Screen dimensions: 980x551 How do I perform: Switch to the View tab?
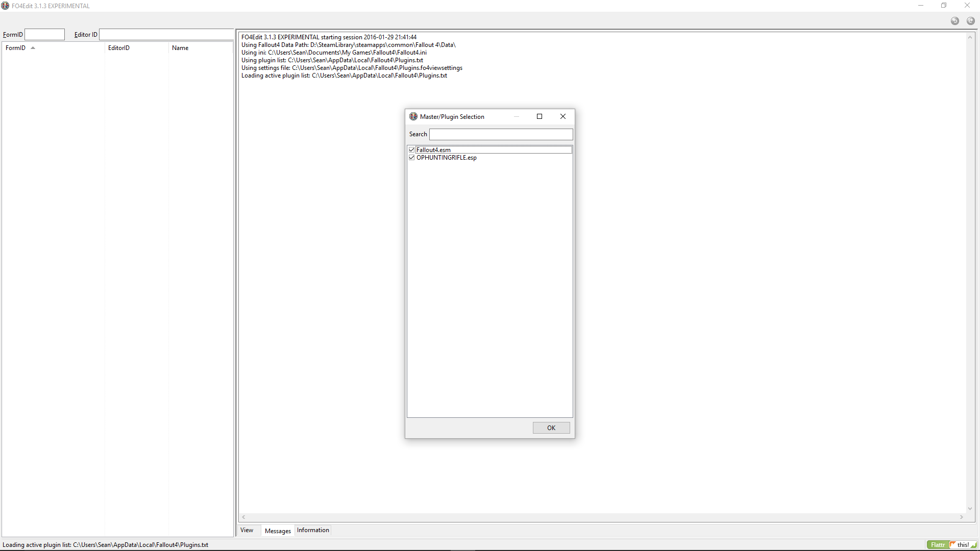[247, 530]
